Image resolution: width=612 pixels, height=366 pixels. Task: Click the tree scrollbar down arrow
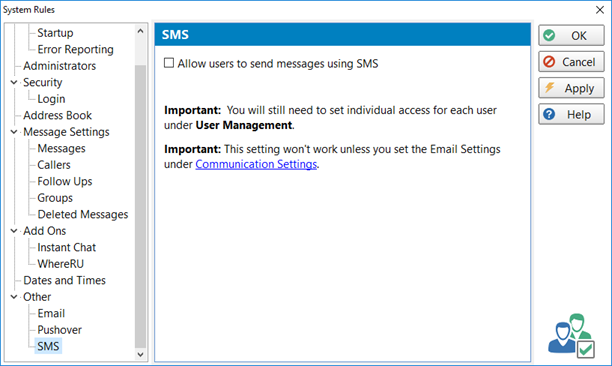click(x=141, y=354)
